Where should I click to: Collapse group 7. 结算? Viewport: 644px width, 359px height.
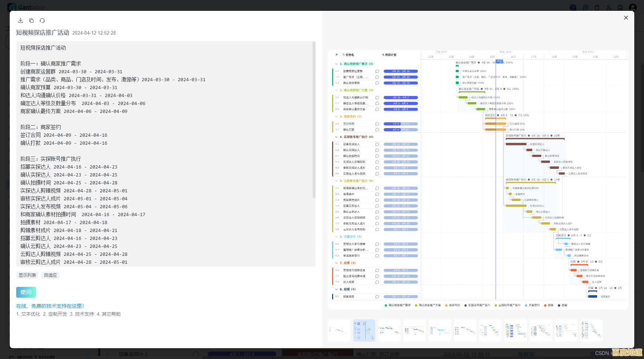click(x=336, y=263)
